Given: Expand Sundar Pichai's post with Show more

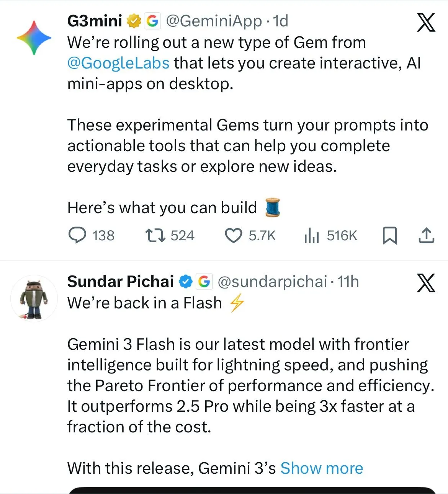Looking at the screenshot, I should click(x=322, y=468).
